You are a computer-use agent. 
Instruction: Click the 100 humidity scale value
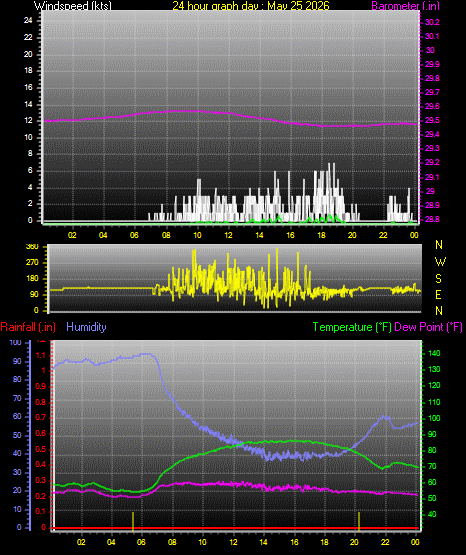tap(16, 342)
